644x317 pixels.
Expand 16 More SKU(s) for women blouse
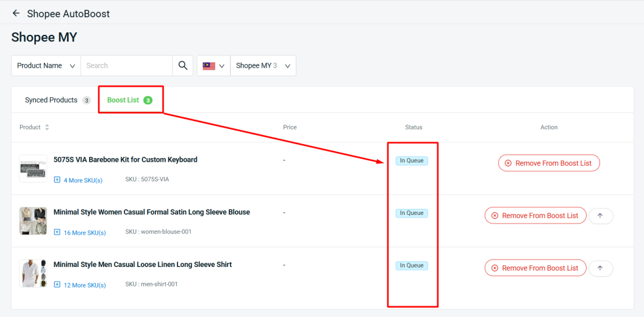(80, 232)
